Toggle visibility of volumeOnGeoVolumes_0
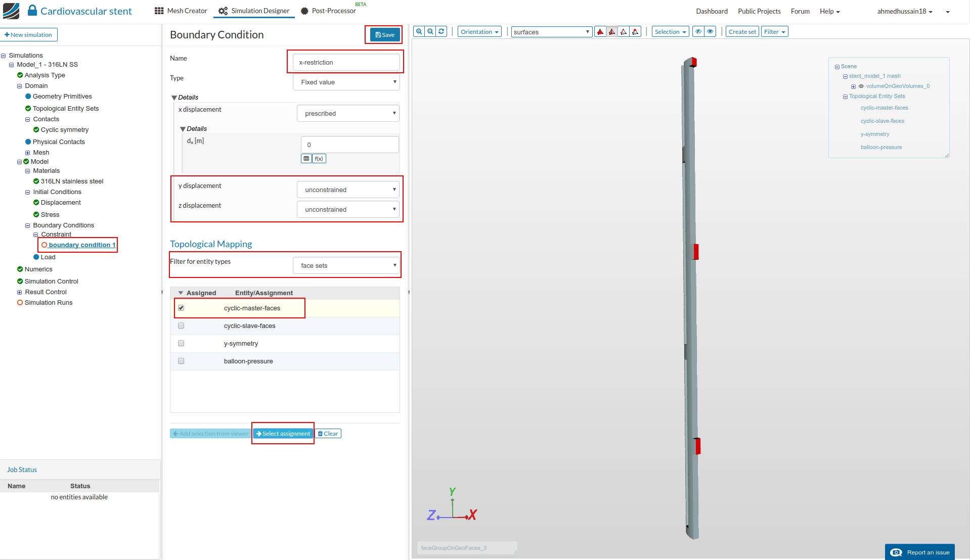The width and height of the screenshot is (970, 560). click(861, 86)
